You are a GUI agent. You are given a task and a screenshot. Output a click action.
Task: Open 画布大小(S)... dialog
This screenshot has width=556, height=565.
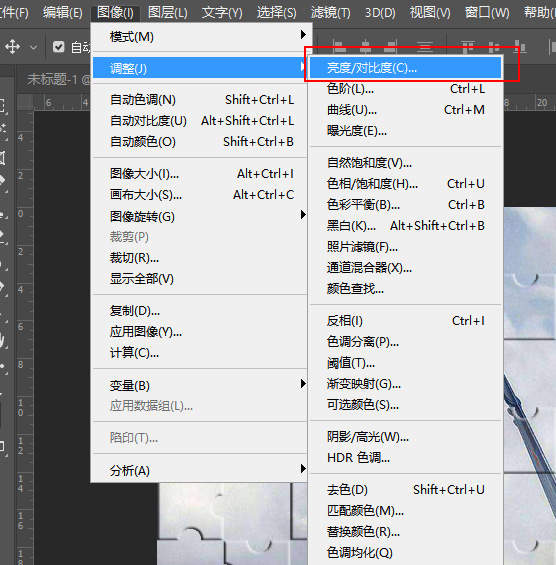click(x=200, y=195)
